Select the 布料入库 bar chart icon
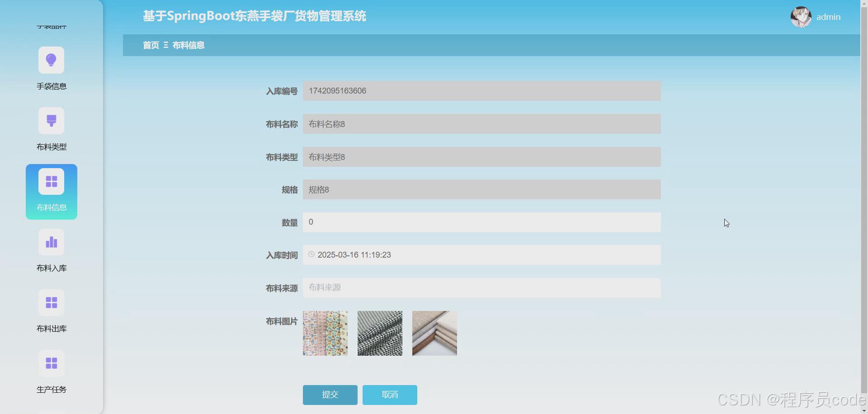 [x=51, y=242]
